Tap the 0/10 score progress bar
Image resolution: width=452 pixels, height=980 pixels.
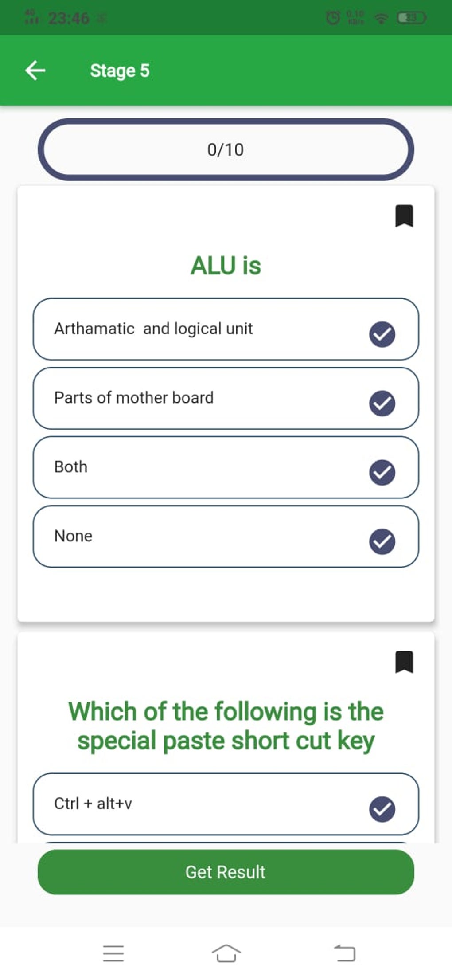[x=226, y=149]
